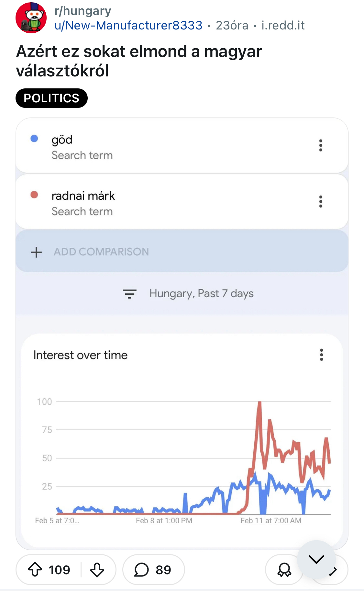Image resolution: width=364 pixels, height=591 pixels.
Task: Tap the filter icon beside Hungary
Action: tap(129, 294)
